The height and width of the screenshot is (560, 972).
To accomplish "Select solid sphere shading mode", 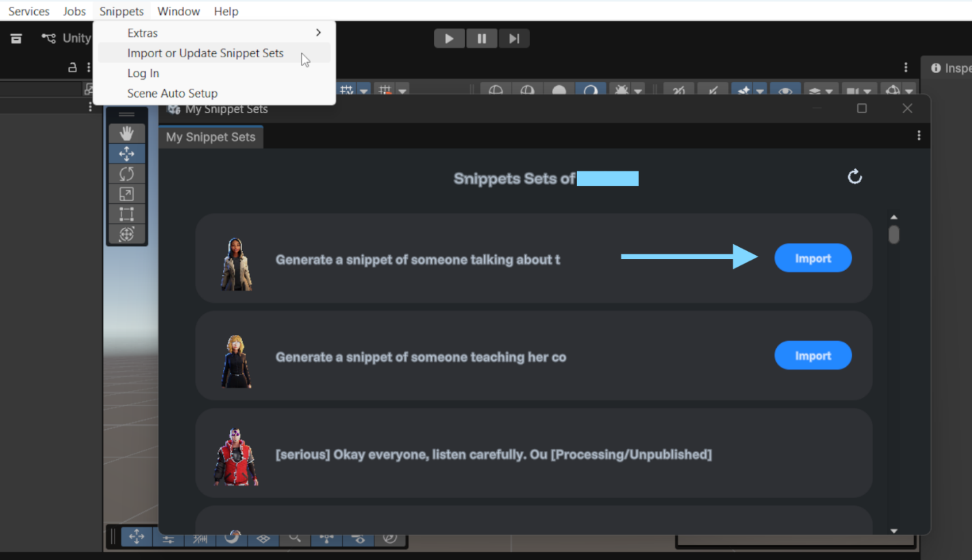I will 559,90.
